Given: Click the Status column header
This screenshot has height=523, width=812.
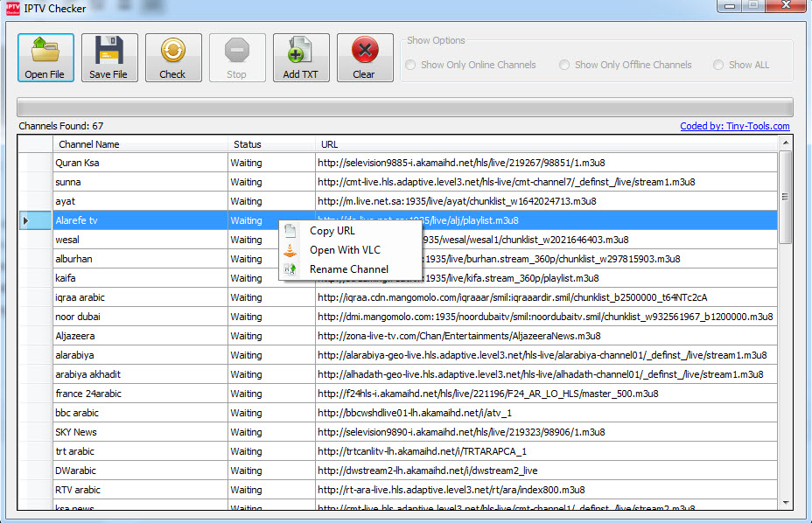Looking at the screenshot, I should 271,144.
